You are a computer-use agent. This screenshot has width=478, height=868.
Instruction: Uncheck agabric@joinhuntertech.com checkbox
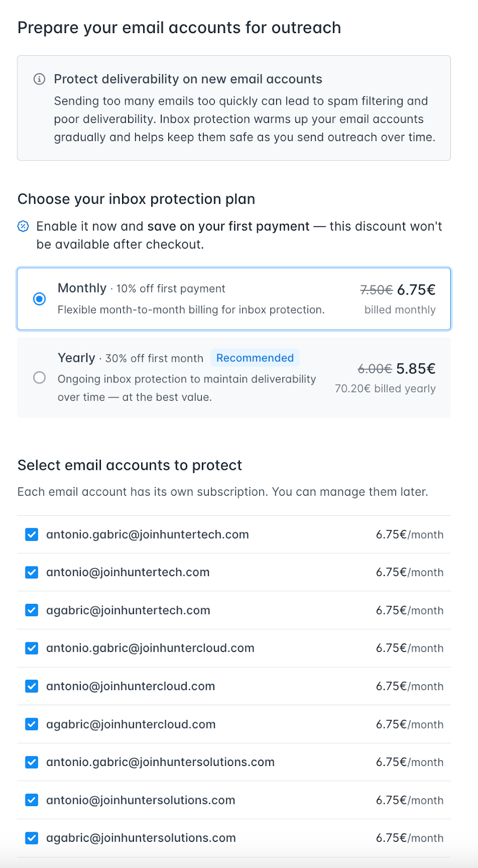click(x=32, y=610)
